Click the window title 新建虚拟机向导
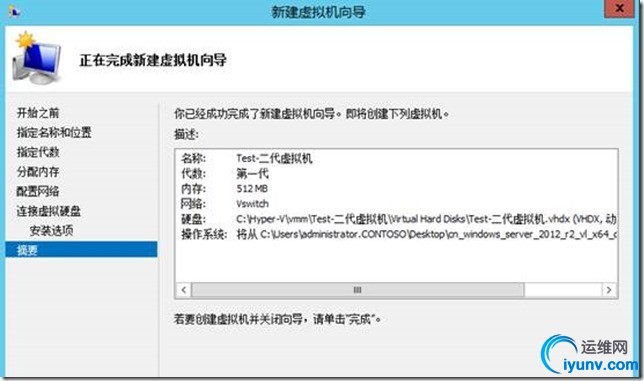The image size is (644, 381). click(318, 11)
